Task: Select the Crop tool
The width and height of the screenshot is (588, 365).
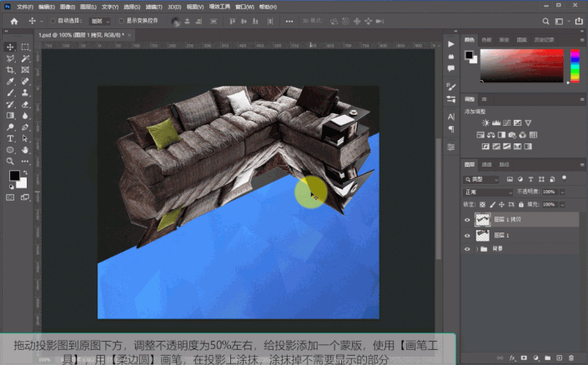Action: (10, 70)
